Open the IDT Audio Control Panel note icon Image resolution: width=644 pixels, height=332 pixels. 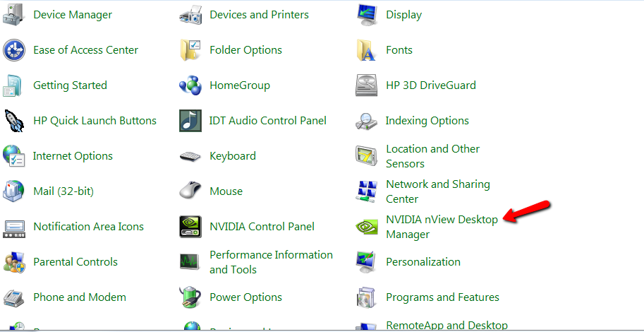click(x=190, y=121)
